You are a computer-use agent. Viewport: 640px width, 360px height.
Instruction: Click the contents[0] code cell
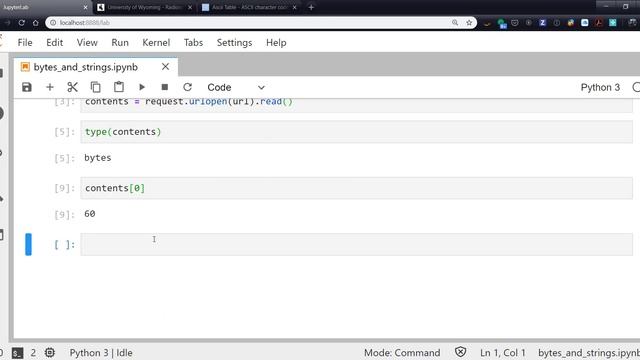coord(356,188)
